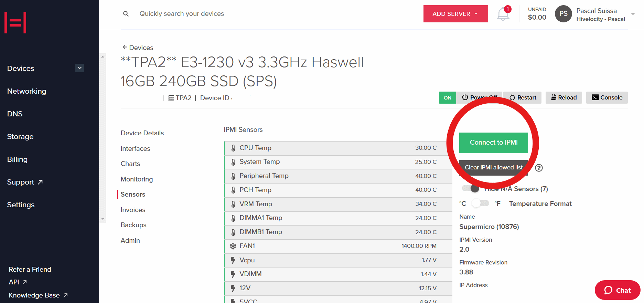Open Networking in the sidebar
This screenshot has height=303, width=644.
(26, 91)
